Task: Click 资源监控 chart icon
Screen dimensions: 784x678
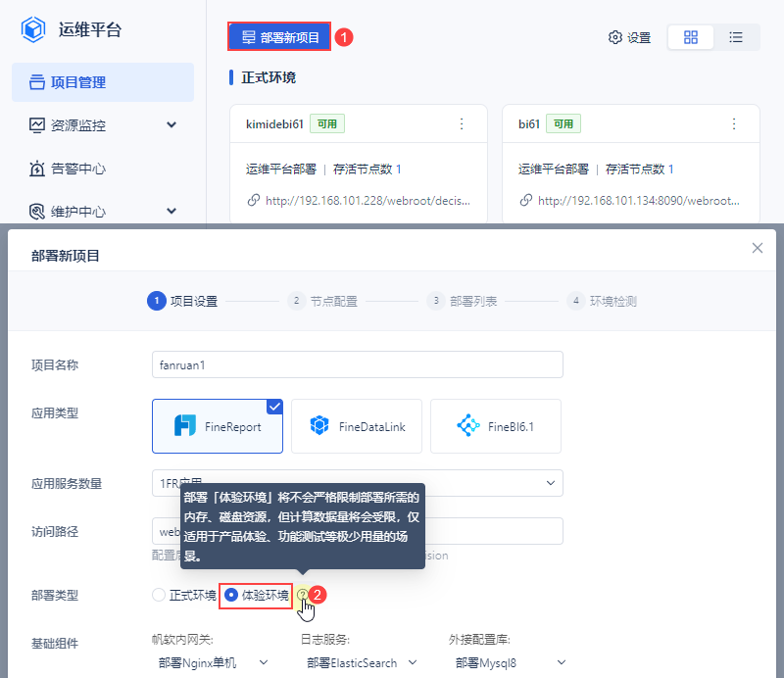Action: [36, 125]
